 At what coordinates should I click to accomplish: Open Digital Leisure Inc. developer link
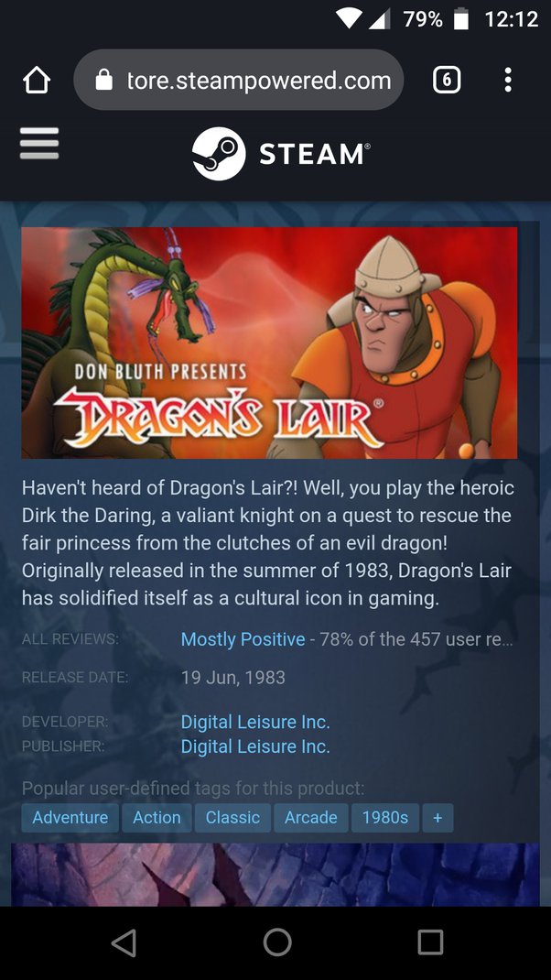[x=254, y=722]
